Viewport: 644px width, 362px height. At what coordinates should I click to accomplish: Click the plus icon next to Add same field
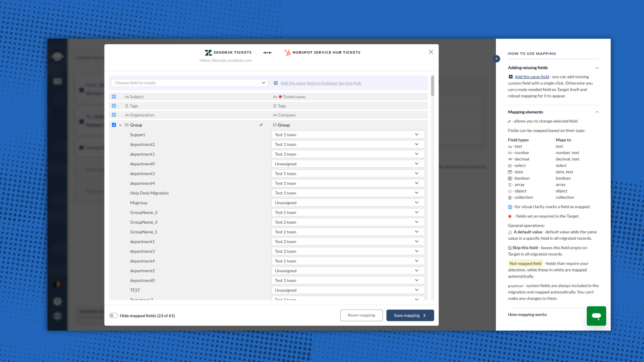pyautogui.click(x=276, y=83)
